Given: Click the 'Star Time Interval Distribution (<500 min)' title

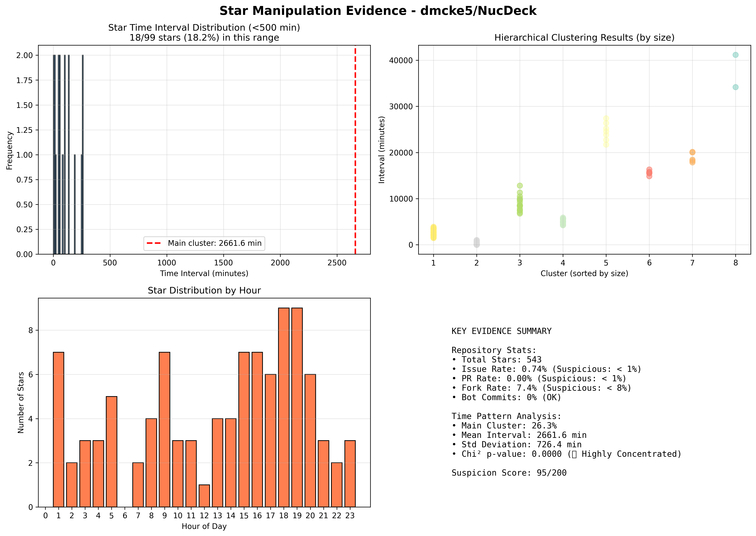Looking at the screenshot, I should [x=204, y=28].
